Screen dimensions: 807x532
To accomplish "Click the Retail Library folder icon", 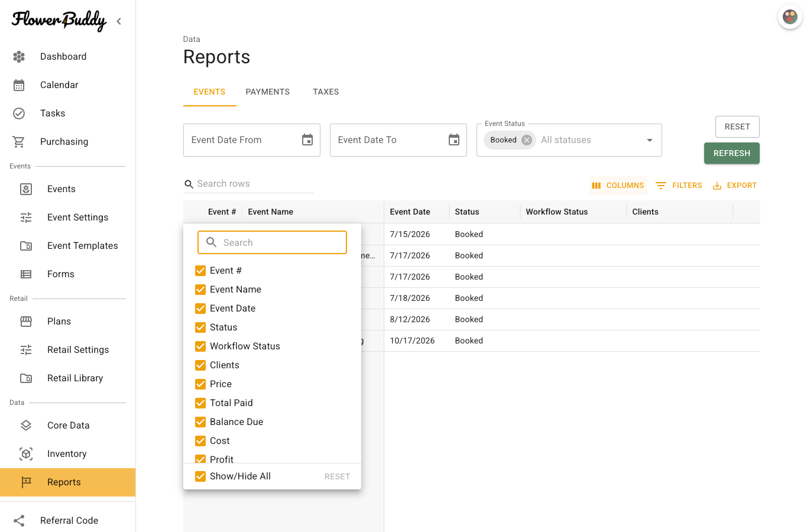I will 26,378.
